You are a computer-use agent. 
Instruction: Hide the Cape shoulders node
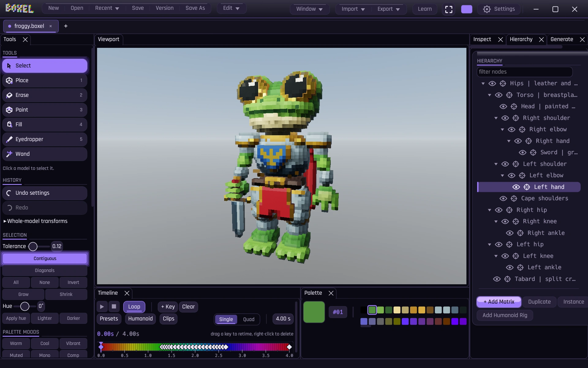(x=503, y=198)
